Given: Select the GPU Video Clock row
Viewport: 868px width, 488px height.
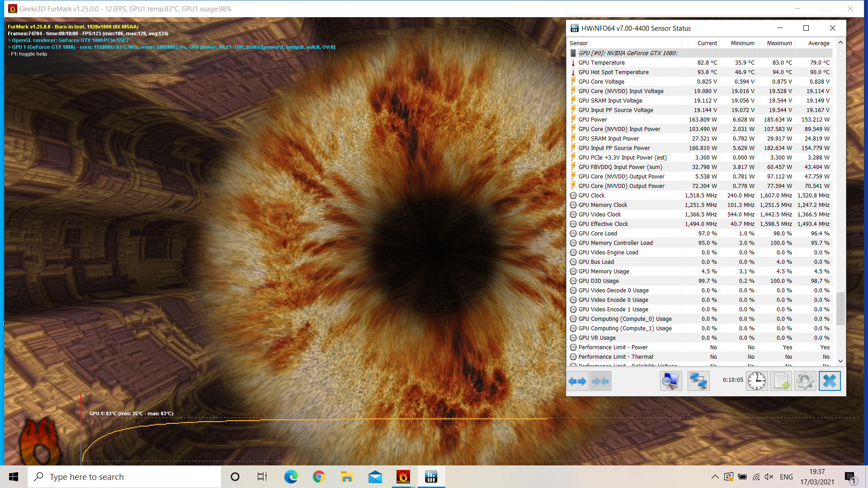Looking at the screenshot, I should (x=700, y=215).
